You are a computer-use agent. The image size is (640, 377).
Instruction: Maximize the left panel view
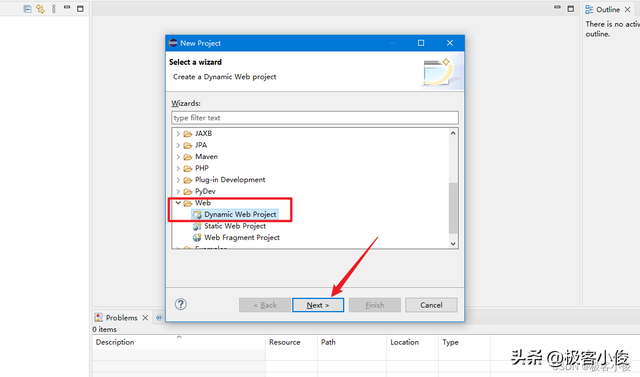point(80,9)
